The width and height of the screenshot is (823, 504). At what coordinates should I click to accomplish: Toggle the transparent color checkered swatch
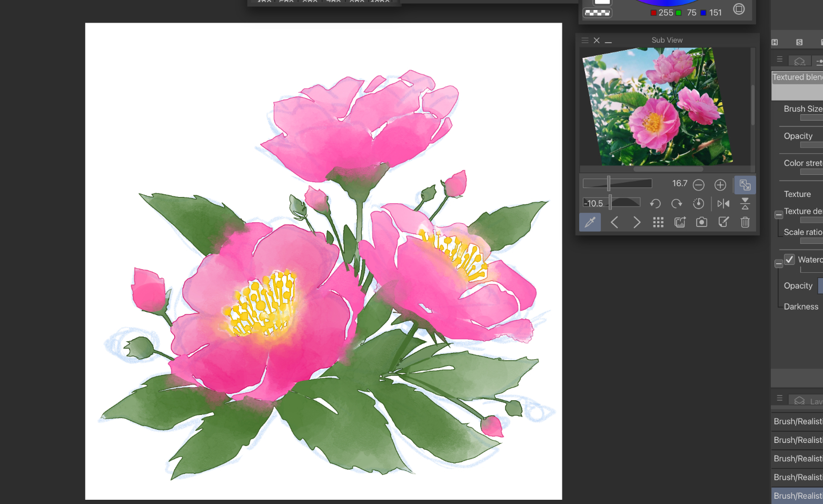(x=598, y=13)
